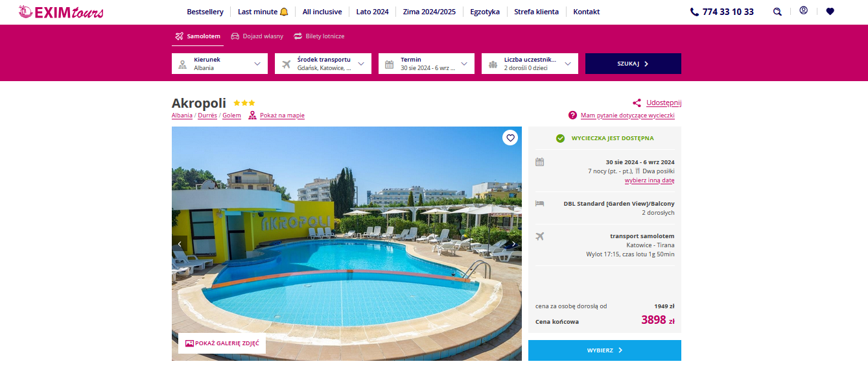Click the WYBIERZ button

605,350
